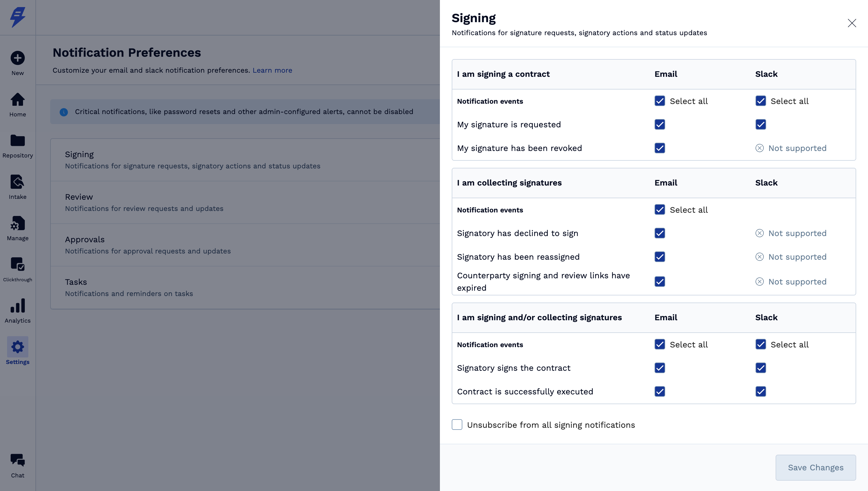Uncheck Slack for Signatory signs the contract

761,368
